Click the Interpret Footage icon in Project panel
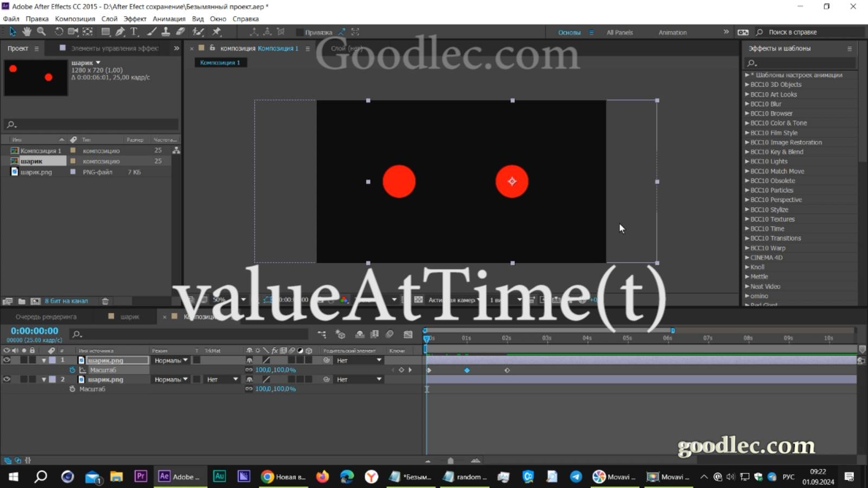868x488 pixels. 8,301
